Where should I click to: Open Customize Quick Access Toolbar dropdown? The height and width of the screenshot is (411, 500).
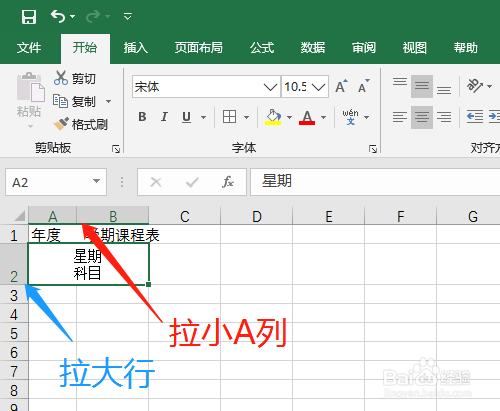pos(128,16)
